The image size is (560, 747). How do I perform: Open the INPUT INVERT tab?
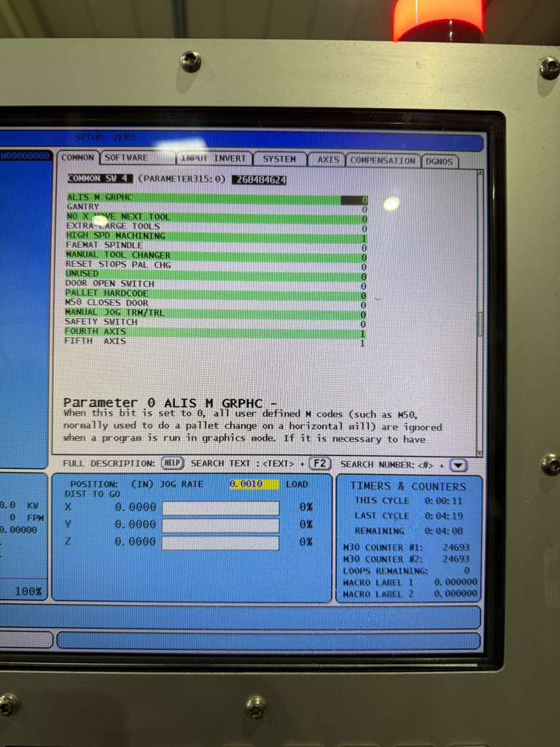[214, 158]
